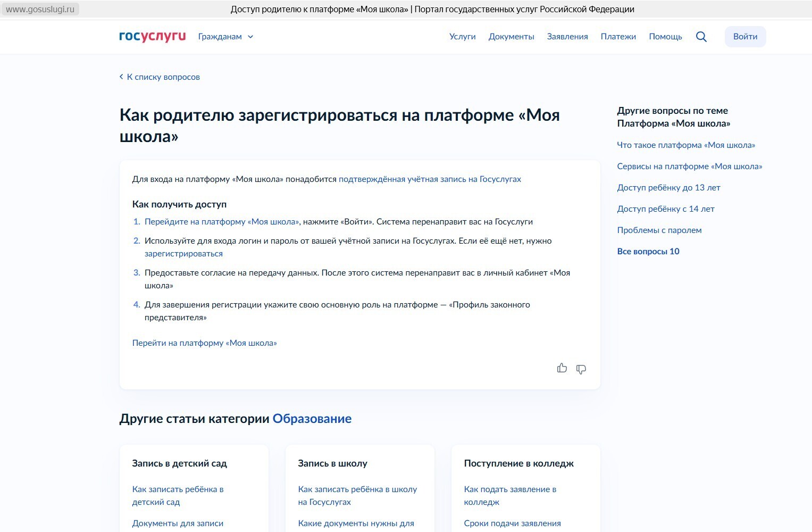Open the Документы menu item
812x532 pixels.
(512, 37)
